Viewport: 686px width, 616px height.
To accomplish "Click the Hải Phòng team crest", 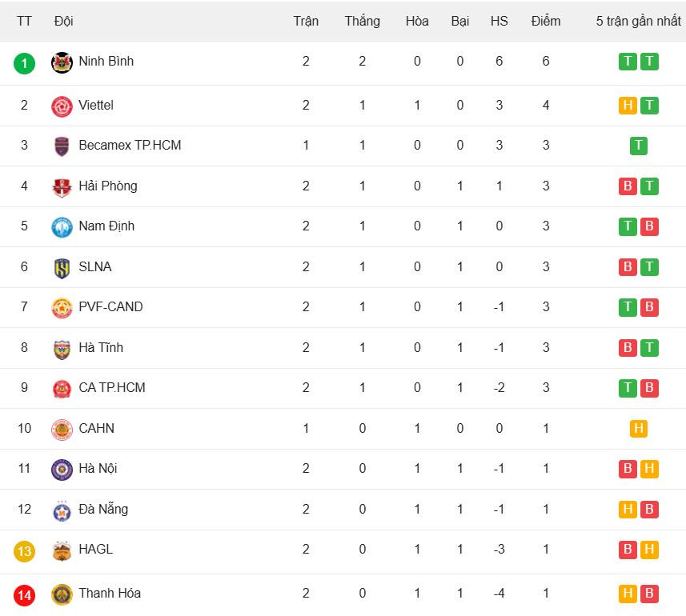I will [62, 187].
